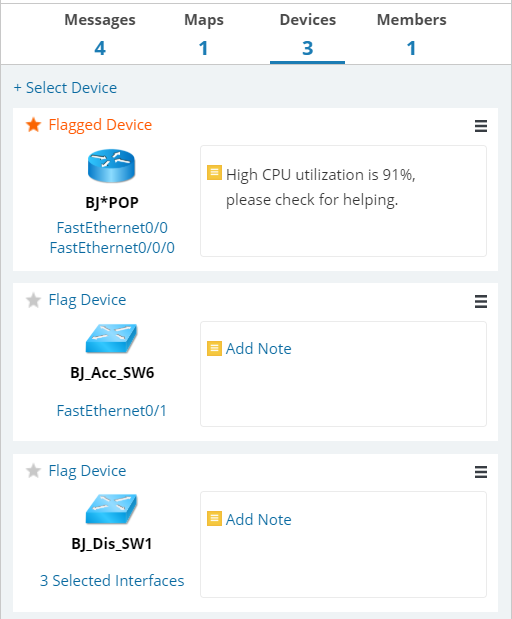Screen dimensions: 512x619
Task: Switch to the Maps tab
Action: pyautogui.click(x=204, y=34)
